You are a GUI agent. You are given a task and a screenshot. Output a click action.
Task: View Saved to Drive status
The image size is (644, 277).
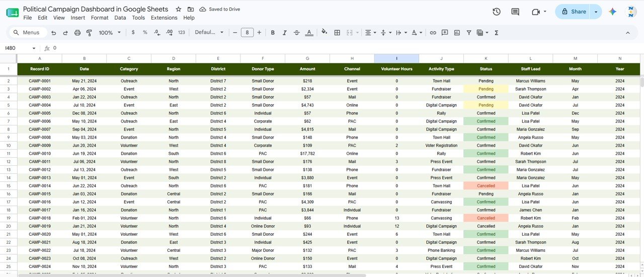click(220, 10)
